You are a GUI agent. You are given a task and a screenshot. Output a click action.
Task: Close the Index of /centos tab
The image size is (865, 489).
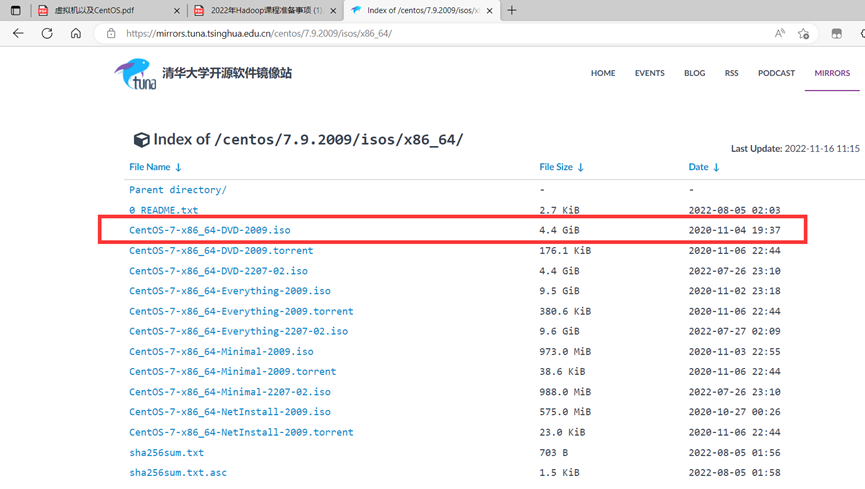(x=489, y=10)
